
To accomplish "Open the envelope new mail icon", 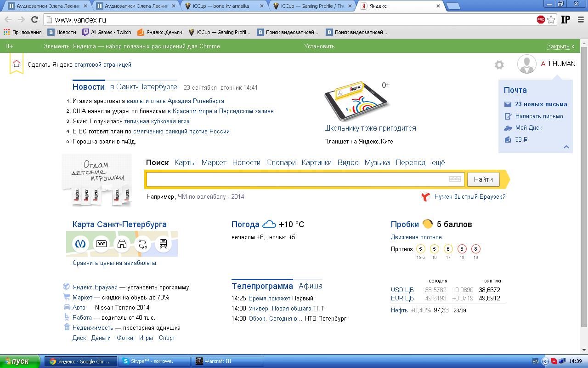I will (508, 104).
